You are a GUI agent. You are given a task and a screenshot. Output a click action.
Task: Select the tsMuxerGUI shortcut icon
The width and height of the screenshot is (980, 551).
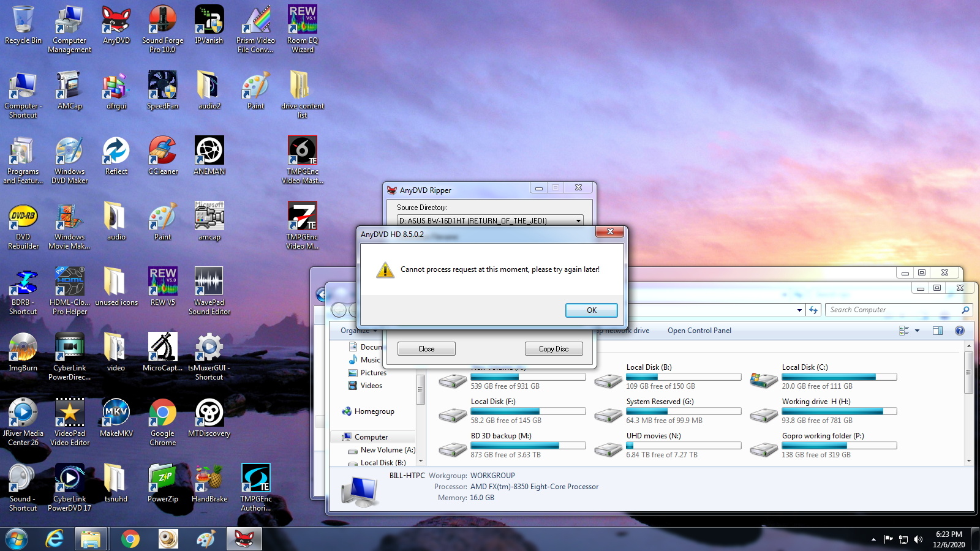click(x=209, y=357)
